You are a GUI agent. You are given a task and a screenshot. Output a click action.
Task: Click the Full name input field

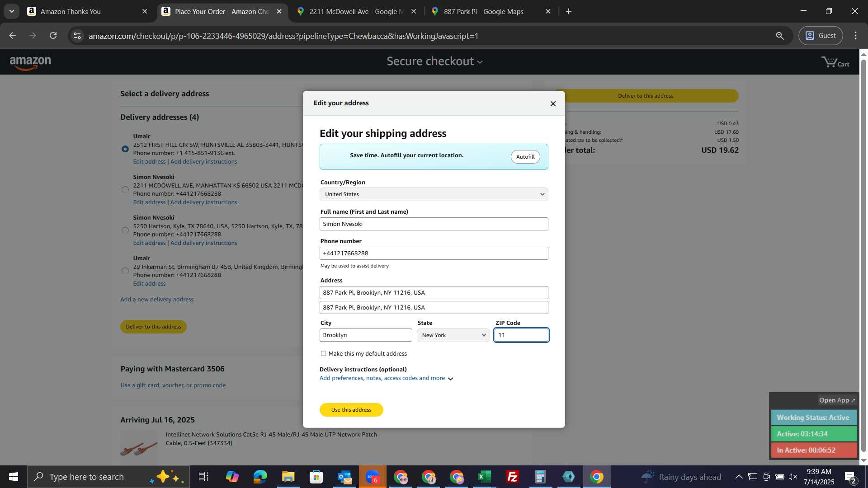(x=434, y=224)
